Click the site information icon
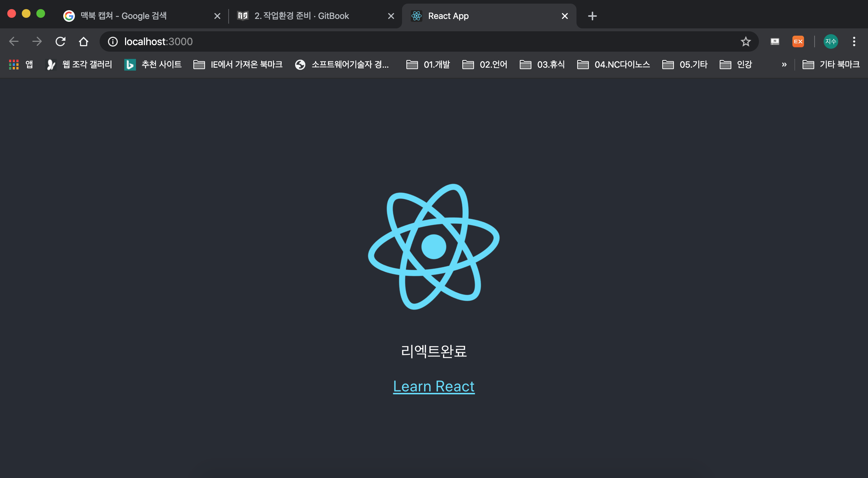This screenshot has height=478, width=868. tap(113, 41)
